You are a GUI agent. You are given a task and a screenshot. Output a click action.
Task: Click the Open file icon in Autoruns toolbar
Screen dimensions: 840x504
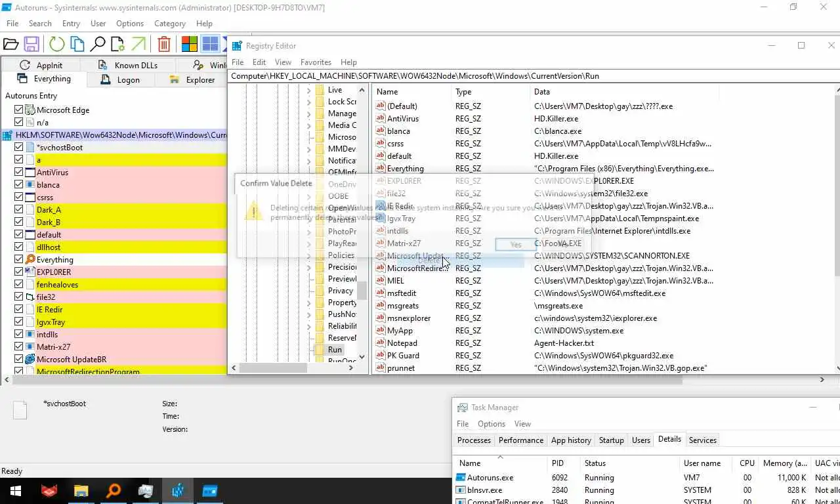click(x=10, y=45)
